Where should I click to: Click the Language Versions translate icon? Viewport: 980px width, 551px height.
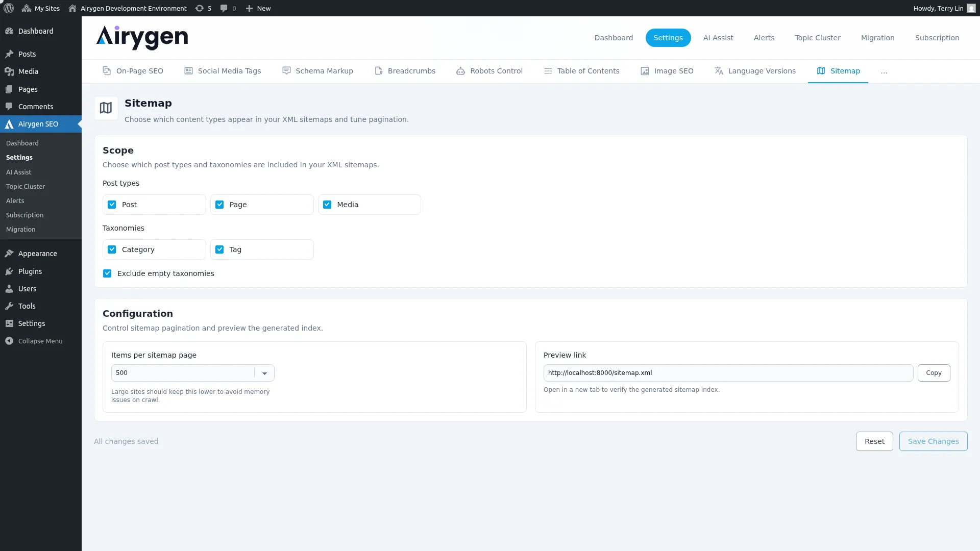click(x=719, y=71)
